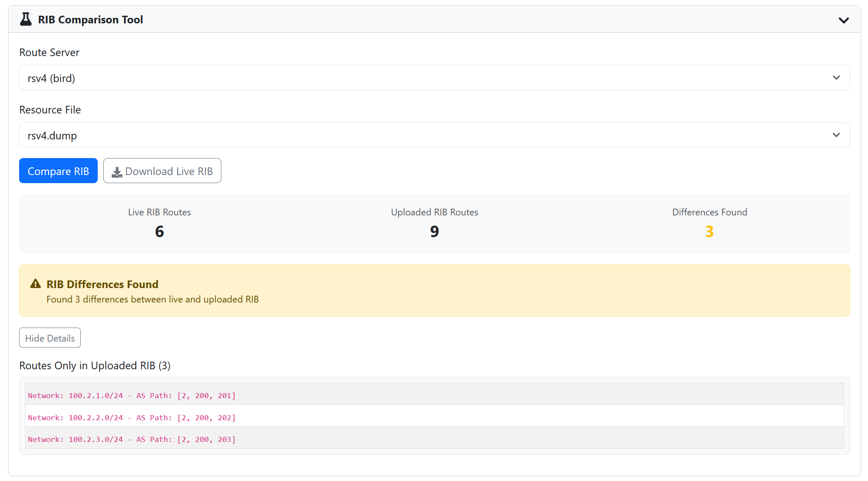Click the Route Server field label
Image resolution: width=868 pixels, height=481 pixels.
pos(49,52)
